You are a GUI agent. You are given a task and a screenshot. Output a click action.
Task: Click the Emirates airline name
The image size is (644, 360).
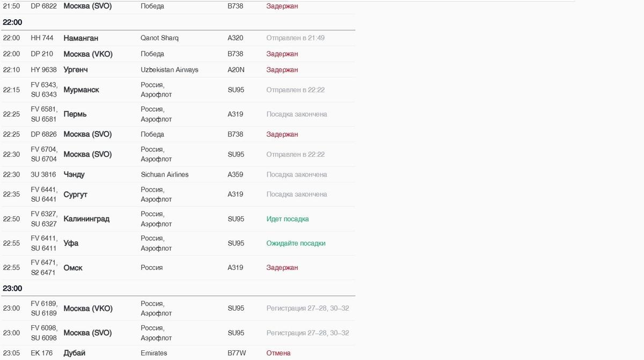pos(153,353)
